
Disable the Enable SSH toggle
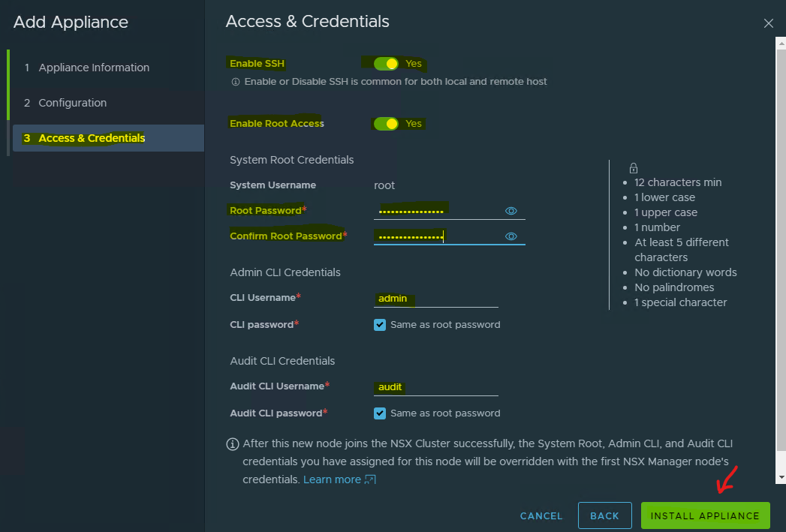[386, 64]
